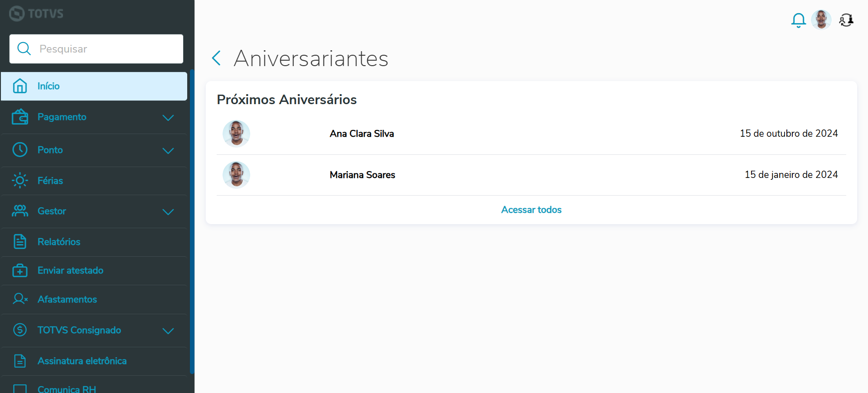Click Mariana Soares's avatar
The width and height of the screenshot is (868, 393).
pos(236,175)
